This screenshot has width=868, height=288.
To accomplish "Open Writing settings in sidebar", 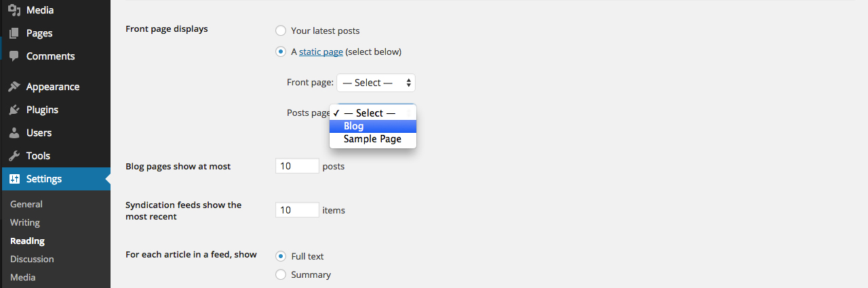I will [x=25, y=222].
